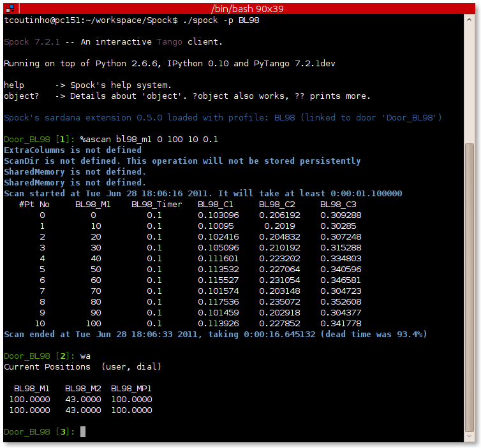Click the 'help -> Spock's help system.' line
Screen dimensions: 481x448
pyautogui.click(x=87, y=85)
